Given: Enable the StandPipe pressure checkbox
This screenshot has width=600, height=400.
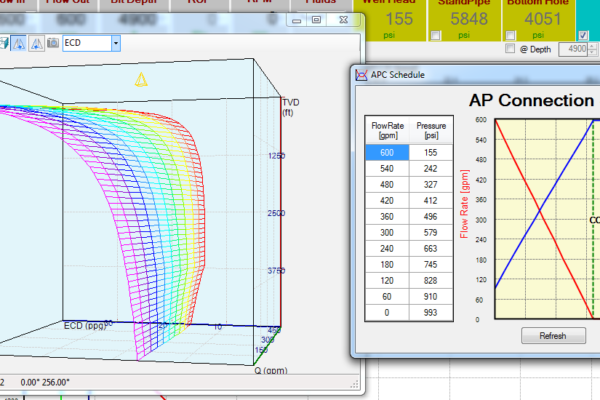Looking at the screenshot, I should click(434, 36).
